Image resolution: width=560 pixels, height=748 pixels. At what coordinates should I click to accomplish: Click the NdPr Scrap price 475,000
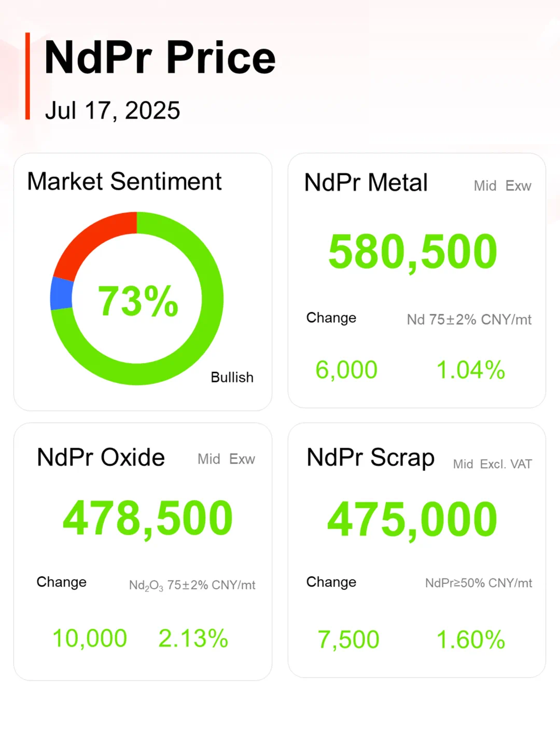pyautogui.click(x=412, y=519)
